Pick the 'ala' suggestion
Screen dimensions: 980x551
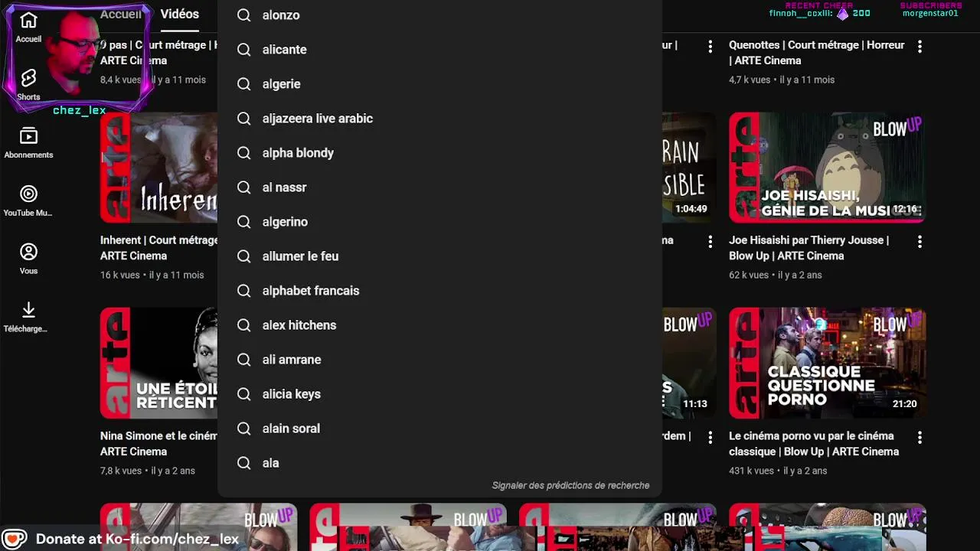pyautogui.click(x=439, y=463)
